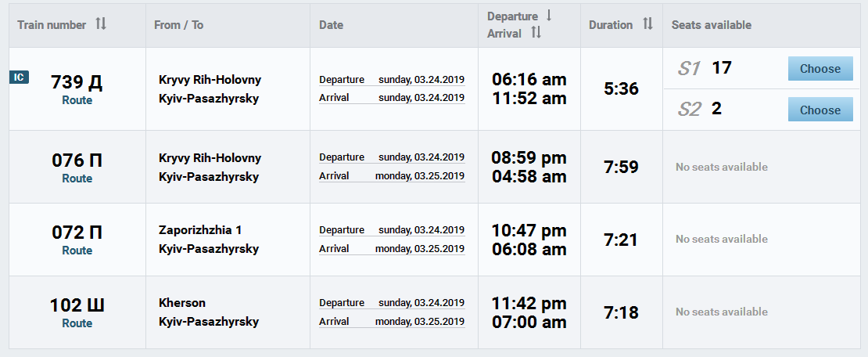868x357 pixels.
Task: Click the Departure header label
Action: click(x=512, y=16)
